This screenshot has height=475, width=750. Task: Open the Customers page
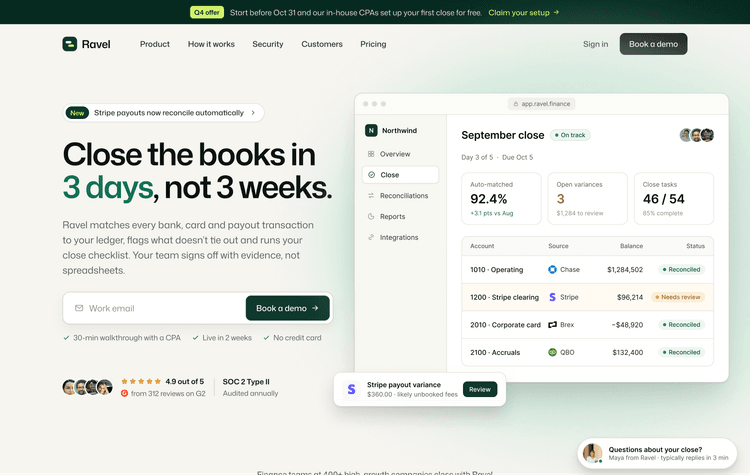tap(322, 44)
